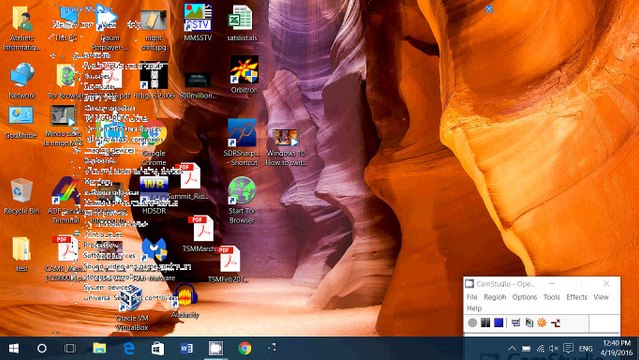The height and width of the screenshot is (360, 639).
Task: Select the HDSDR desktop shortcut
Action: pyautogui.click(x=154, y=195)
